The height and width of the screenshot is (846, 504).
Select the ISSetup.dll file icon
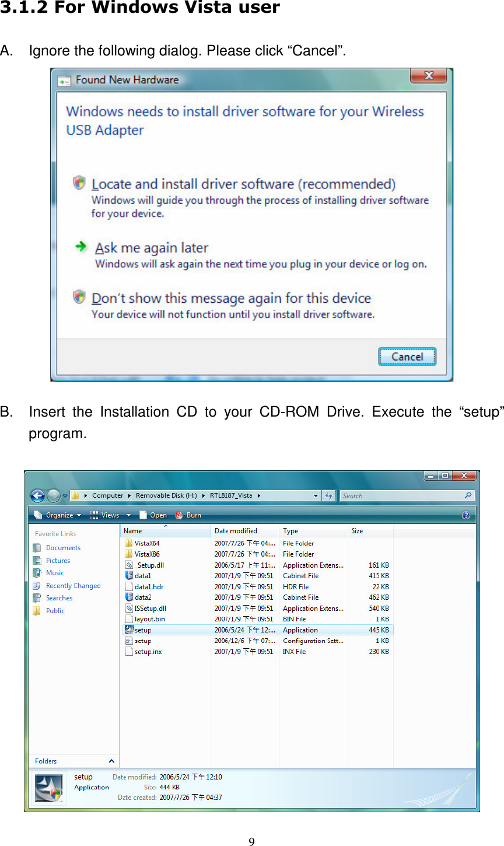click(x=129, y=608)
